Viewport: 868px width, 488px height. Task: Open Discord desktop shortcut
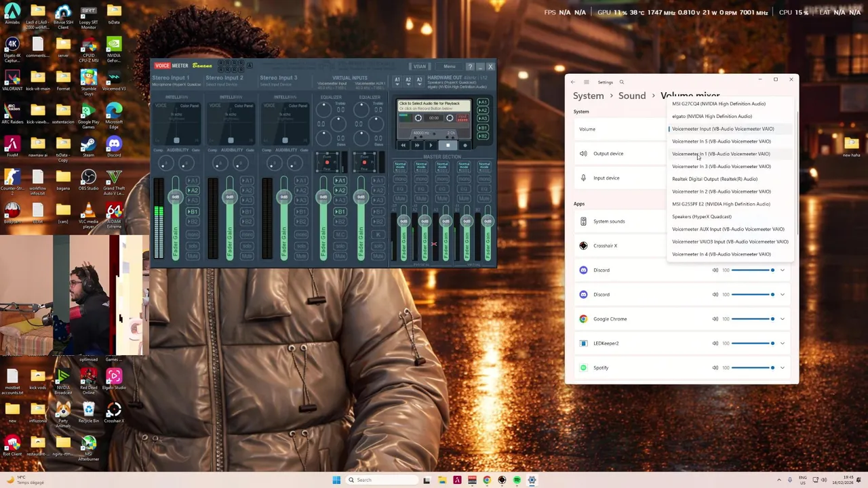114,147
